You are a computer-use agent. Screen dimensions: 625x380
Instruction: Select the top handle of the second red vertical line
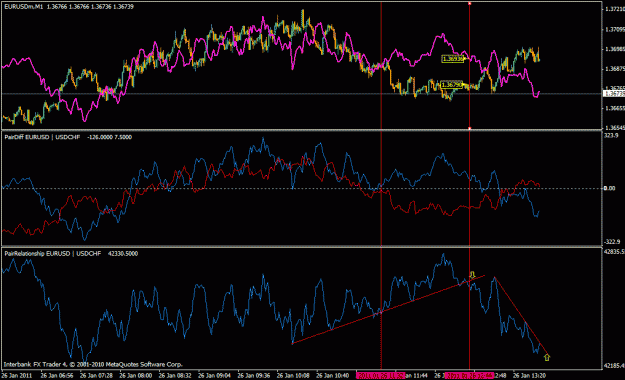[x=470, y=3]
